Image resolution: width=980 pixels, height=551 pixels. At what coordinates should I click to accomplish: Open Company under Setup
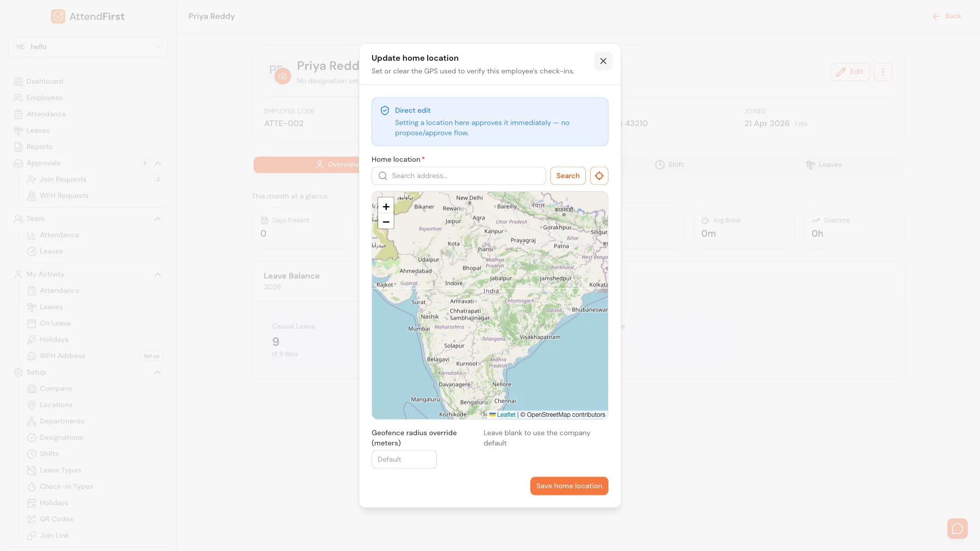[x=56, y=388]
